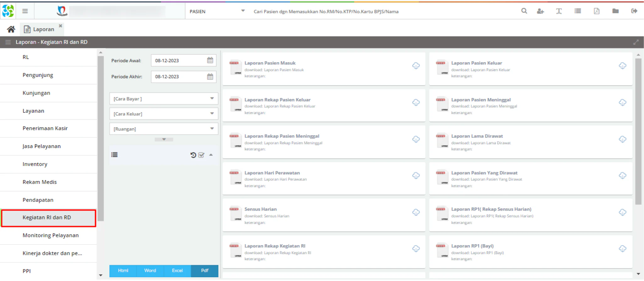Click the reset history icon in filter header
Screen dimensions: 644x281
pyautogui.click(x=193, y=155)
